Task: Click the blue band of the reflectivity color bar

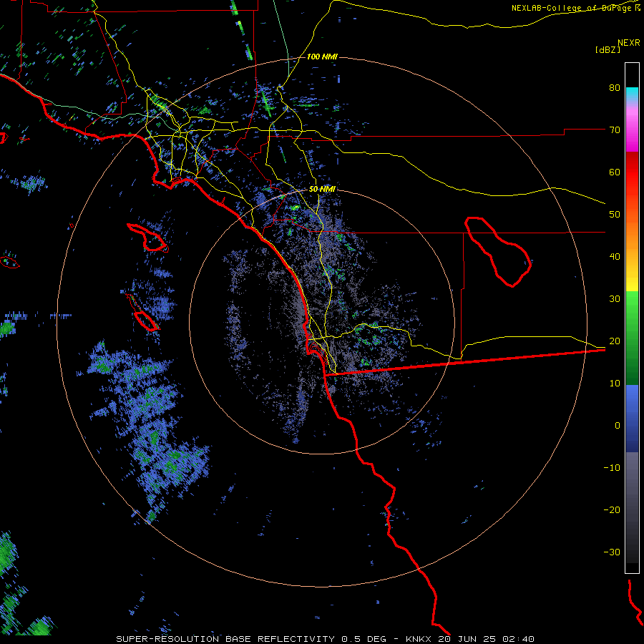Action: [632, 419]
